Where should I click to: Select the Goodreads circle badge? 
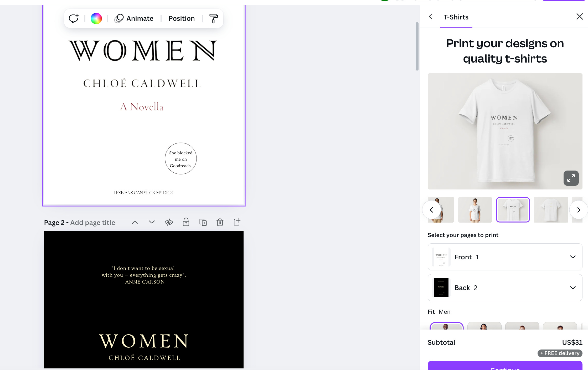point(181,159)
